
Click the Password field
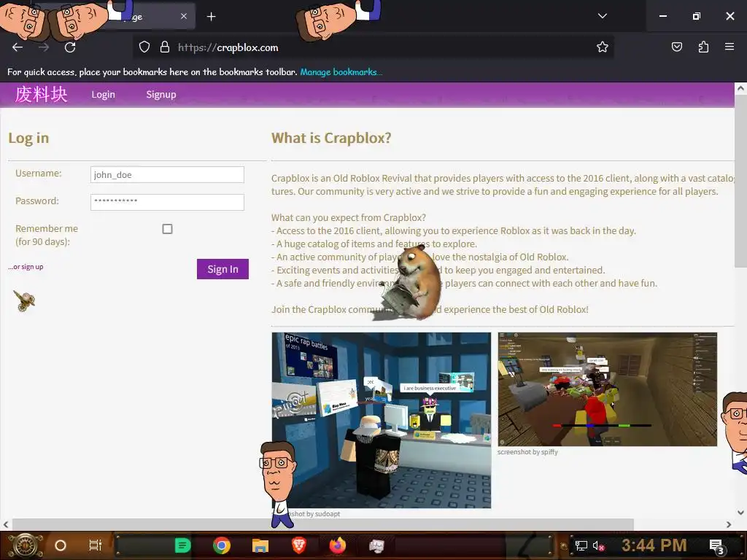pos(167,202)
